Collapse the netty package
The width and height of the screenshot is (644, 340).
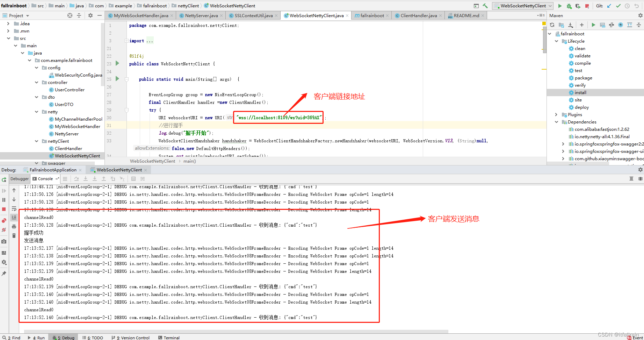(37, 112)
